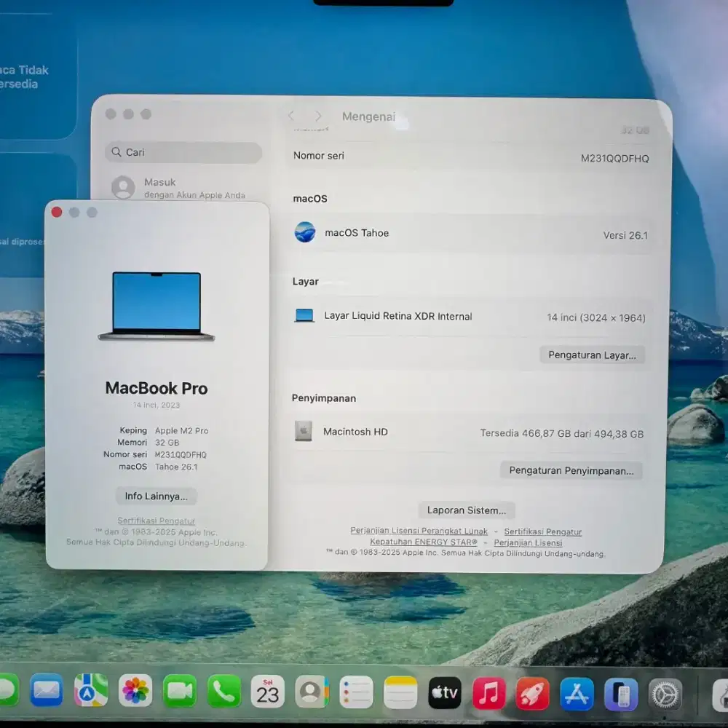Viewport: 728px width, 728px height.
Task: Open Perjanjian Lisensi Perangkat Lunak link
Action: coord(419,530)
